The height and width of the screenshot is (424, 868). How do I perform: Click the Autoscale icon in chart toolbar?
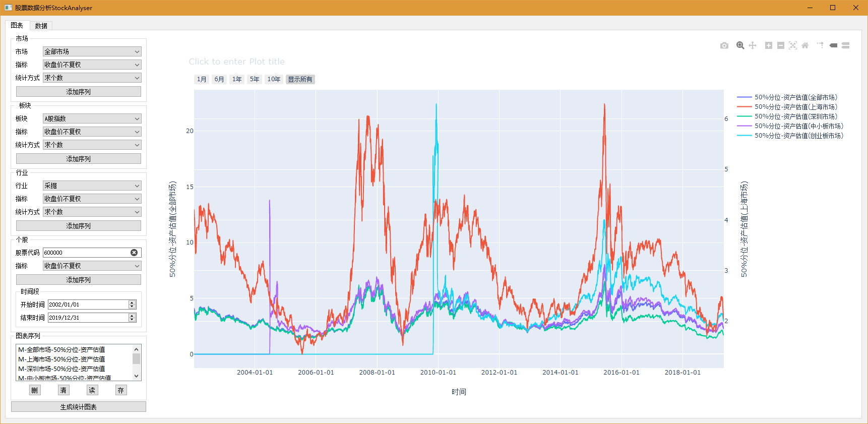click(x=793, y=45)
